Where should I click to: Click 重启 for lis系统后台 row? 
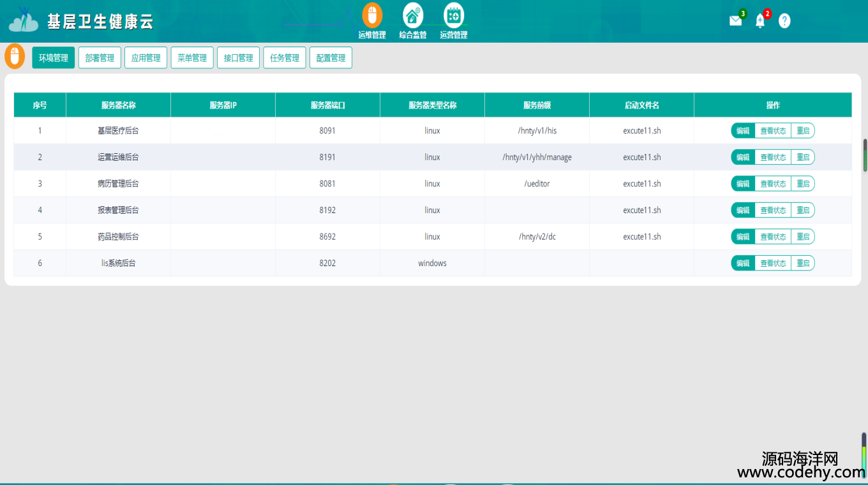[803, 263]
